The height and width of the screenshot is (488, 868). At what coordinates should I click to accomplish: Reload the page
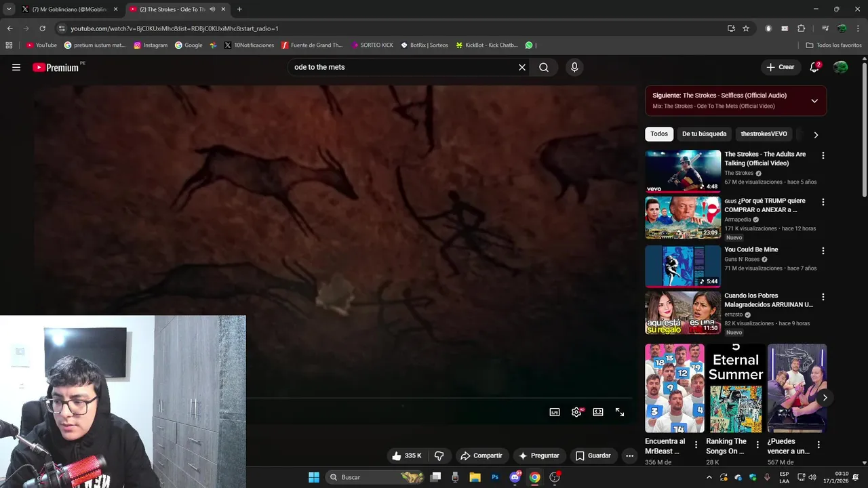tap(42, 28)
